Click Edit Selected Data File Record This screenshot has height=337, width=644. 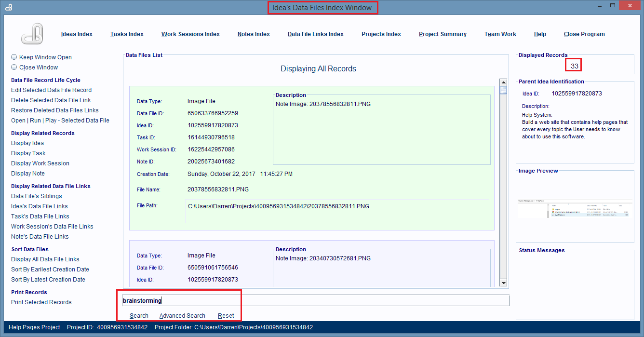point(51,90)
